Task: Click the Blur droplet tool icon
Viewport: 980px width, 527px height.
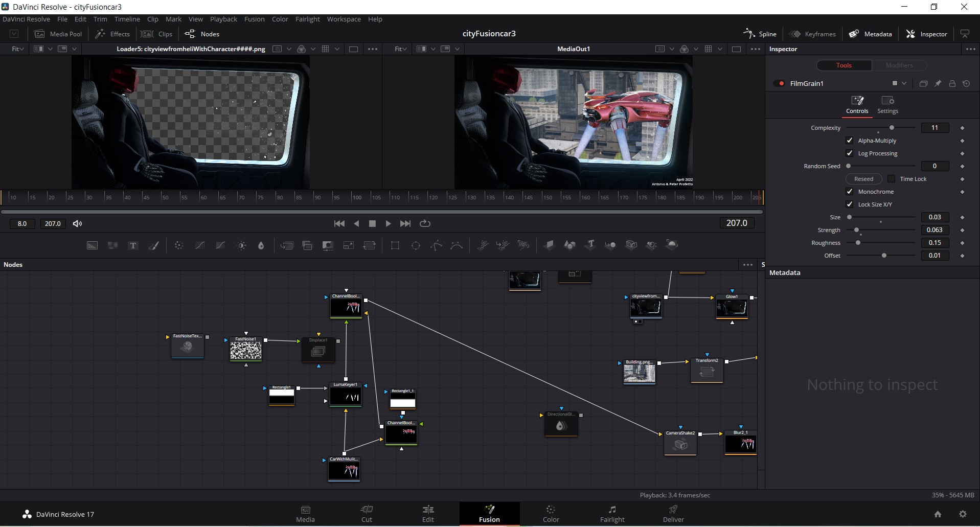Action: 261,245
